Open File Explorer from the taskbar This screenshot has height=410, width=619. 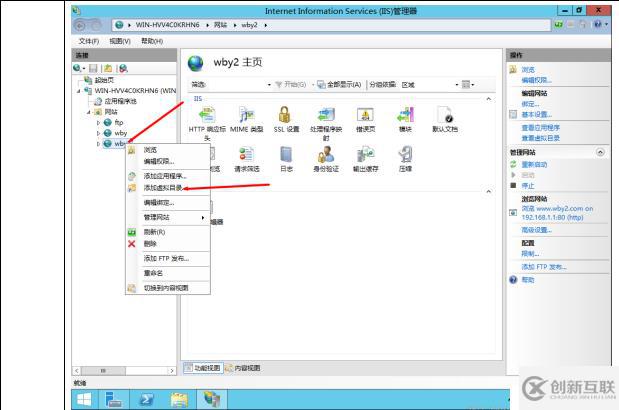click(179, 399)
